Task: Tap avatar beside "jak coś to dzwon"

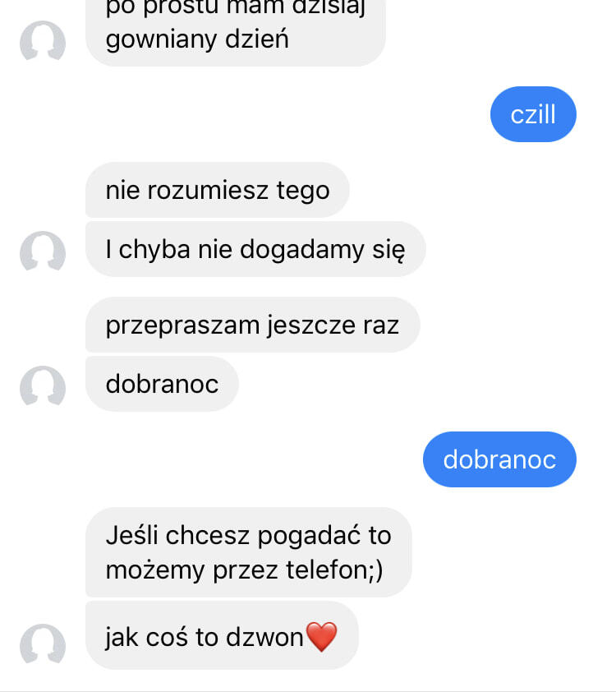Action: click(43, 645)
